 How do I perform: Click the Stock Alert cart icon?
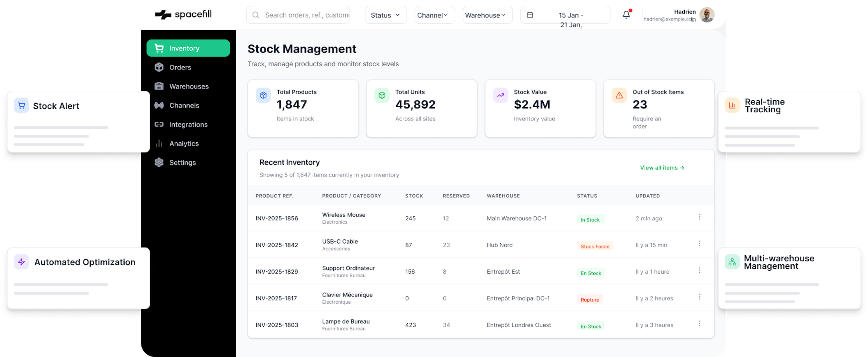coord(21,105)
